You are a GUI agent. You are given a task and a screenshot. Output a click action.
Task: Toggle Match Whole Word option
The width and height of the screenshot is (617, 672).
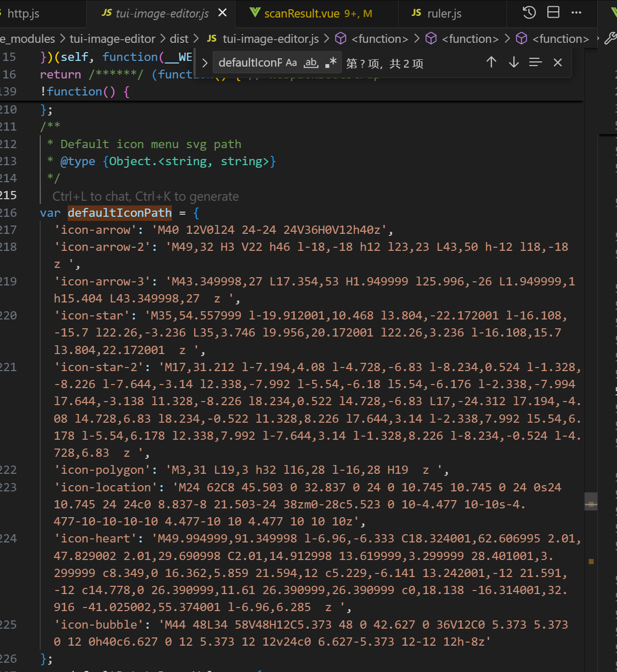click(311, 62)
